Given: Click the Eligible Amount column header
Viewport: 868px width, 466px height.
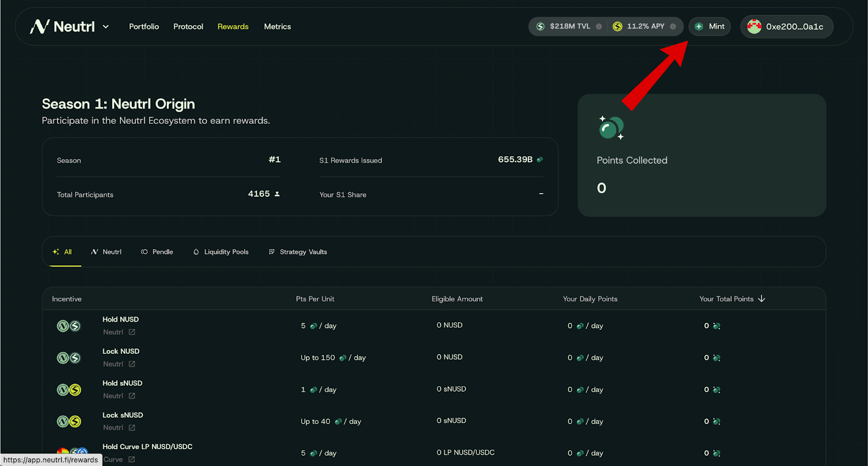Looking at the screenshot, I should pyautogui.click(x=457, y=299).
